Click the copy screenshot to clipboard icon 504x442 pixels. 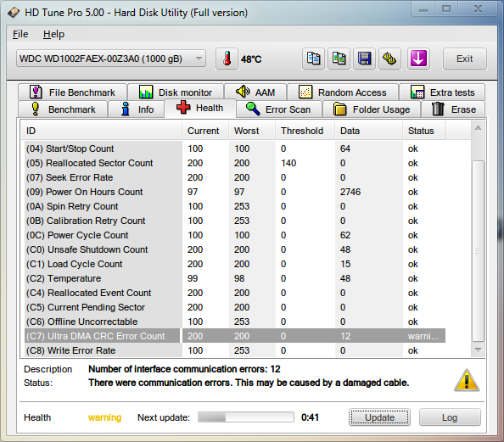click(339, 59)
